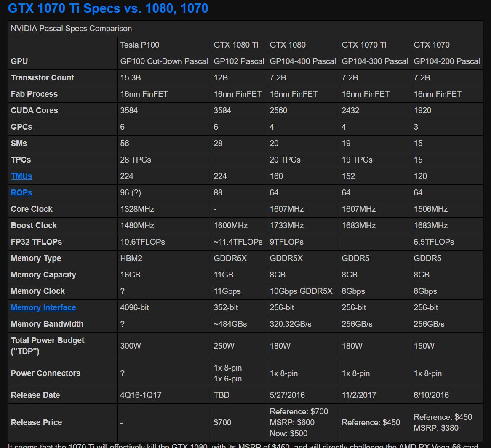Select the 56 SMs value
Viewport: 491px width, 448px height.
pos(124,144)
